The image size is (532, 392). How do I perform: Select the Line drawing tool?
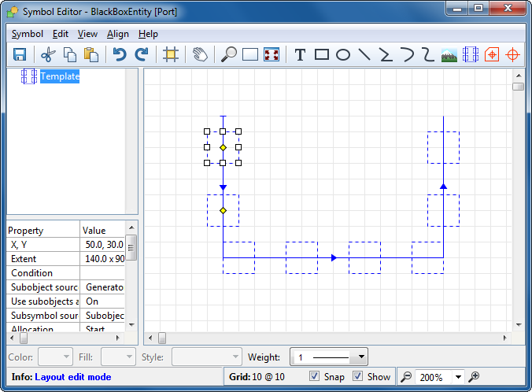[x=364, y=54]
